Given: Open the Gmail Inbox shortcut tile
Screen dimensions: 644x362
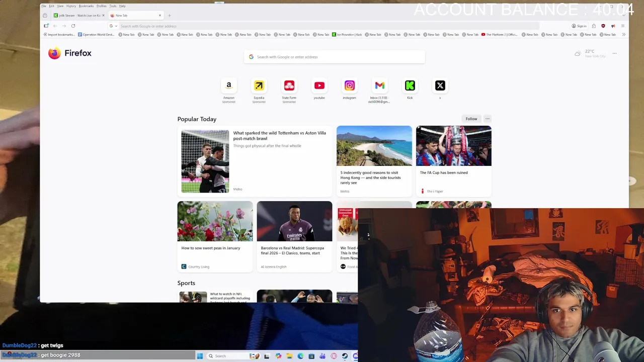Looking at the screenshot, I should point(379,86).
